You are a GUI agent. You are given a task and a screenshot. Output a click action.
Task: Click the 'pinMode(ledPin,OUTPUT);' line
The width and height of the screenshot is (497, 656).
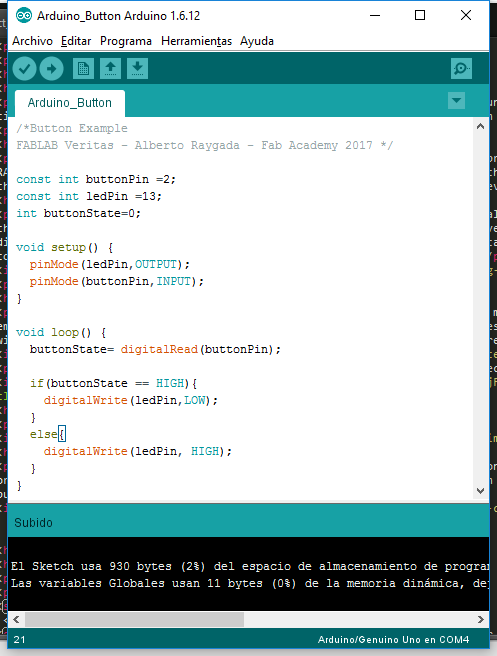click(110, 264)
